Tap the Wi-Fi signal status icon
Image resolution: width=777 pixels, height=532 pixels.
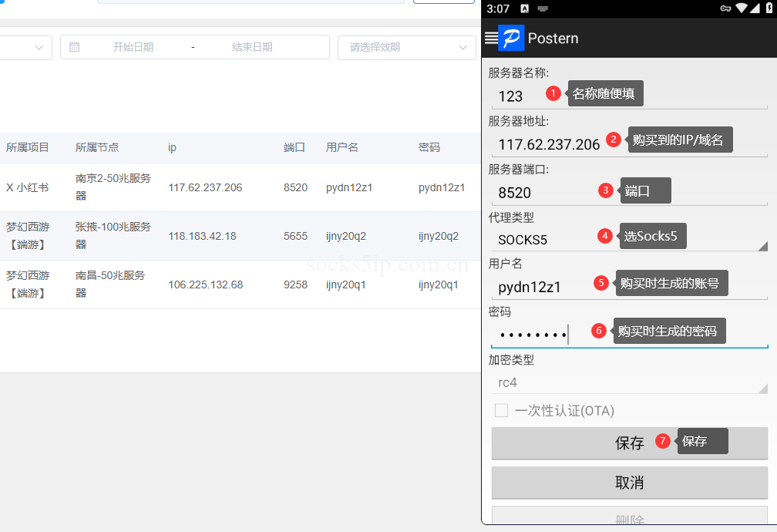[742, 8]
